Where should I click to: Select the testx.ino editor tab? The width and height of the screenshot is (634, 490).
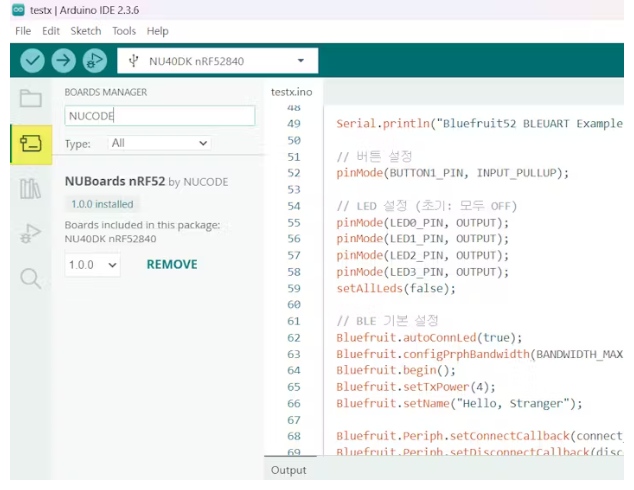pyautogui.click(x=292, y=92)
